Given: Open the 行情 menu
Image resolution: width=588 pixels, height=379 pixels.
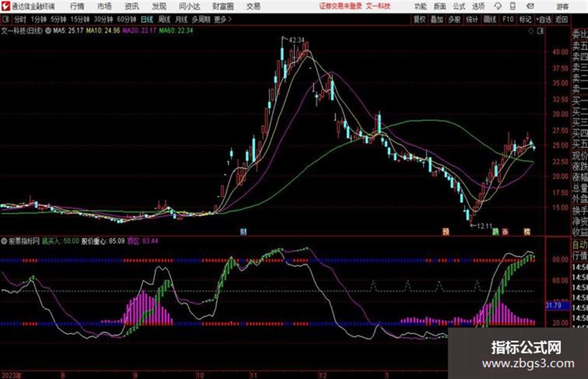Looking at the screenshot, I should (77, 6).
